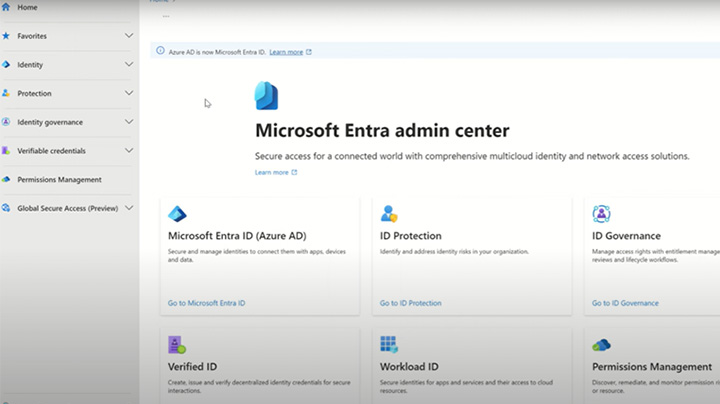Click the Identity diamond icon in sidebar
The height and width of the screenshot is (404, 720).
[6, 65]
